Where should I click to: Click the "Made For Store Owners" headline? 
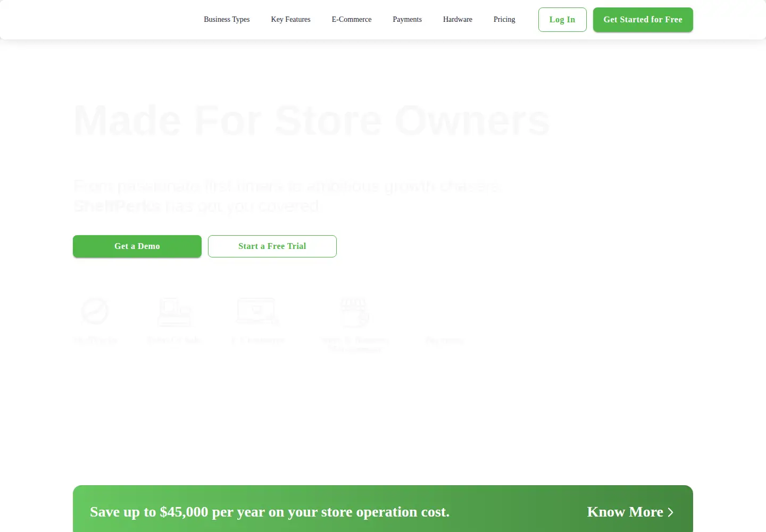[312, 121]
